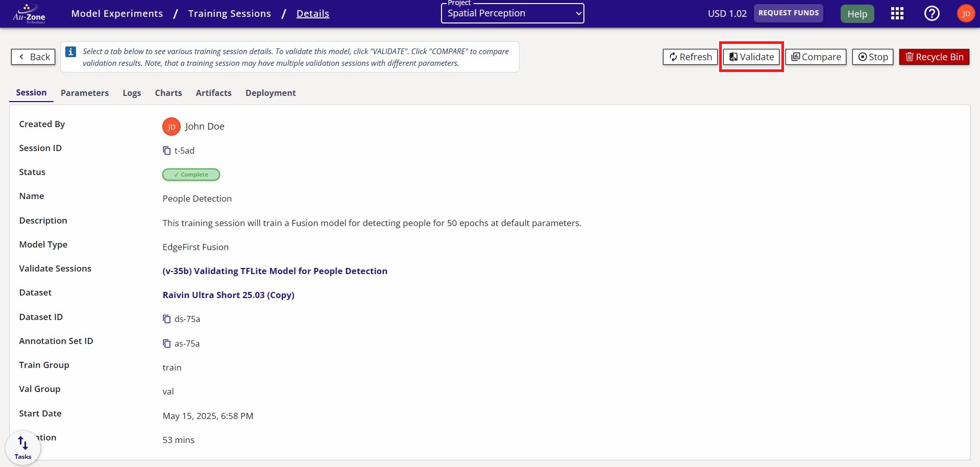This screenshot has height=467, width=980.
Task: Go to the Deployment tab
Action: pyautogui.click(x=271, y=93)
